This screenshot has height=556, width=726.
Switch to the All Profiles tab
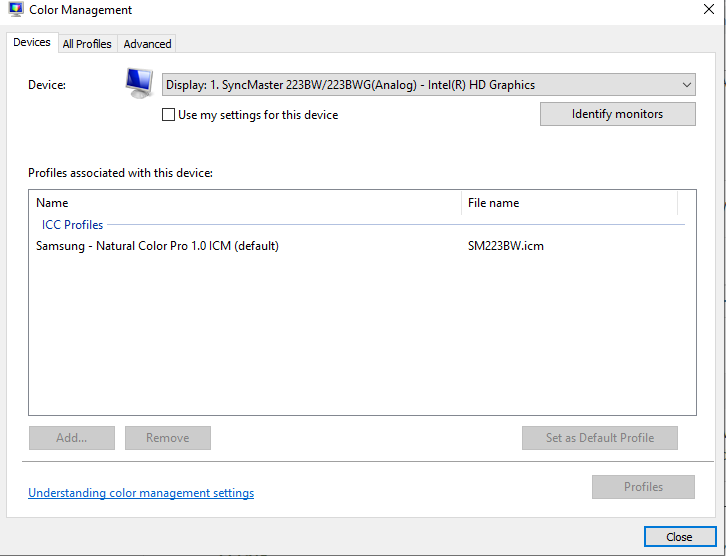tap(87, 44)
